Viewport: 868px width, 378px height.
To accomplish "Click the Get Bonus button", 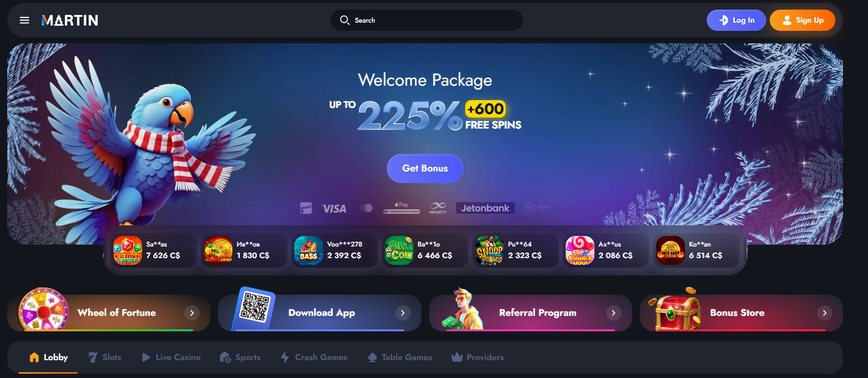I will point(425,169).
